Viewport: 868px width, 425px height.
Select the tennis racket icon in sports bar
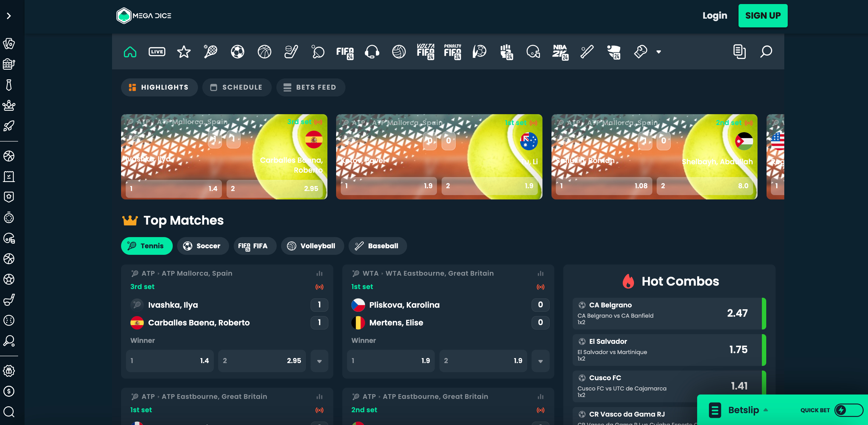(x=211, y=52)
